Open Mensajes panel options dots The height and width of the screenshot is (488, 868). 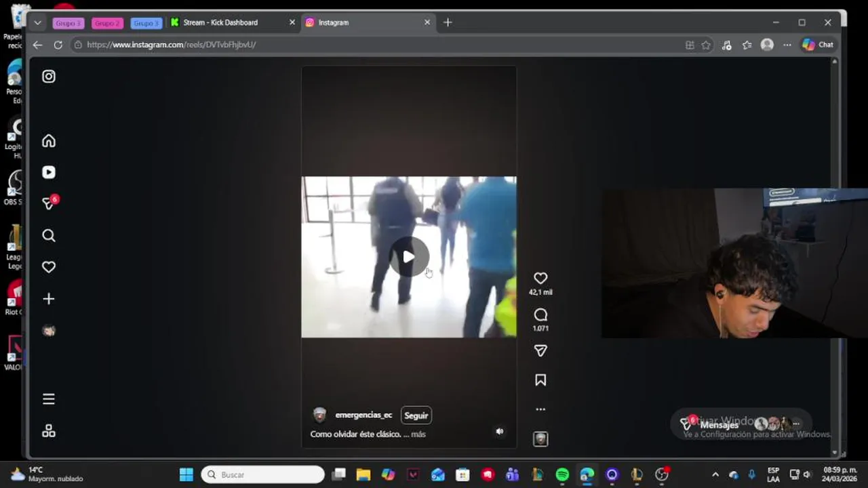pos(796,424)
